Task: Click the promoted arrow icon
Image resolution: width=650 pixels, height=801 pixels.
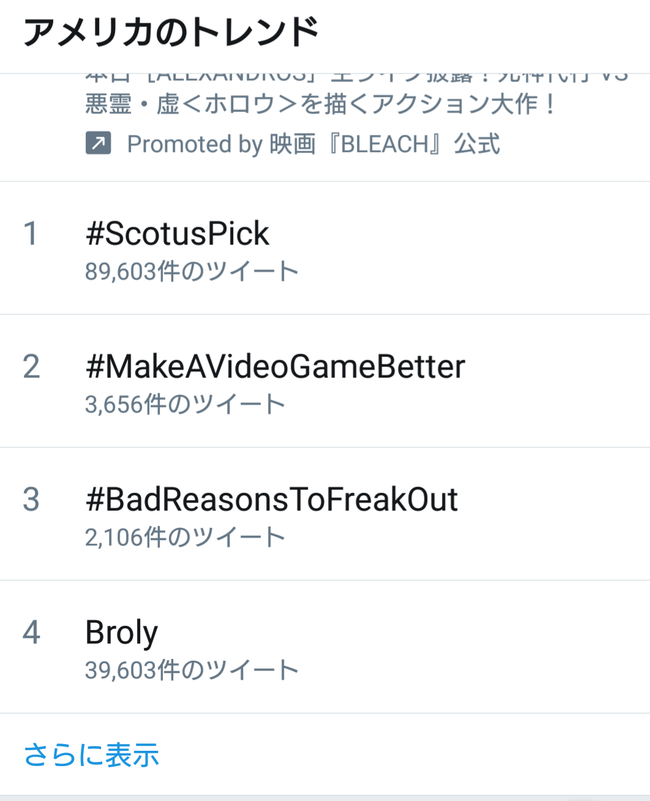Action: (98, 143)
